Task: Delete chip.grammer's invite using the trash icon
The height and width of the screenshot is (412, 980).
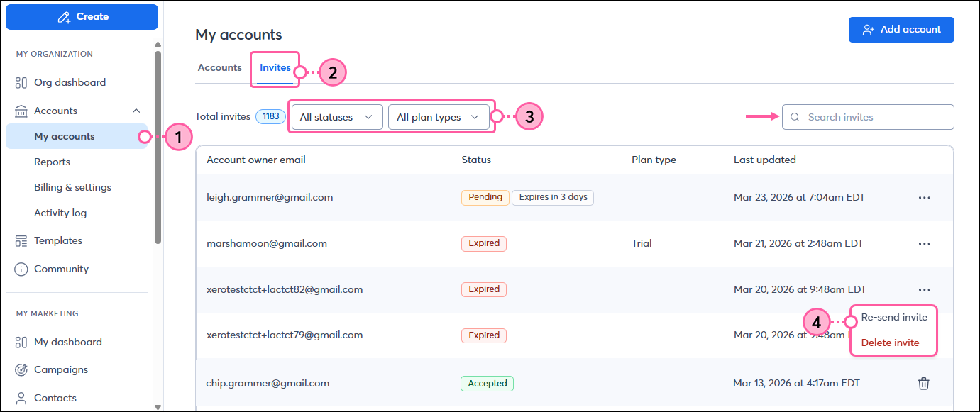Action: [x=923, y=383]
